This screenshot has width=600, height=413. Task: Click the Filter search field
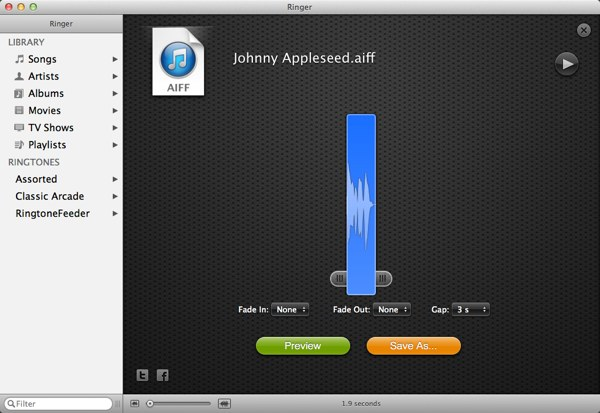coord(59,404)
